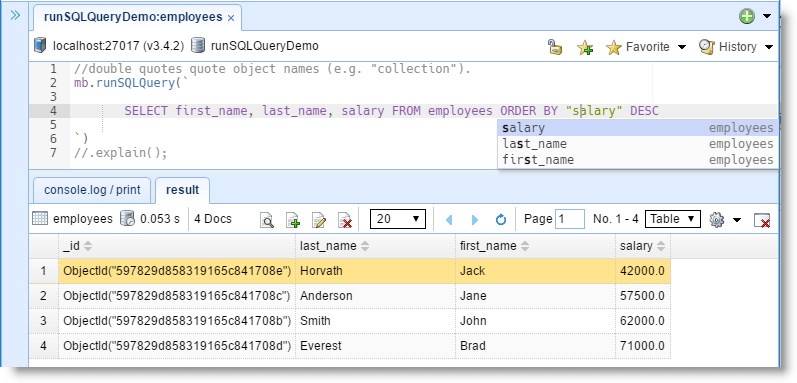Select salary in the autocomplete list
The width and height of the screenshot is (797, 383).
pos(637,128)
